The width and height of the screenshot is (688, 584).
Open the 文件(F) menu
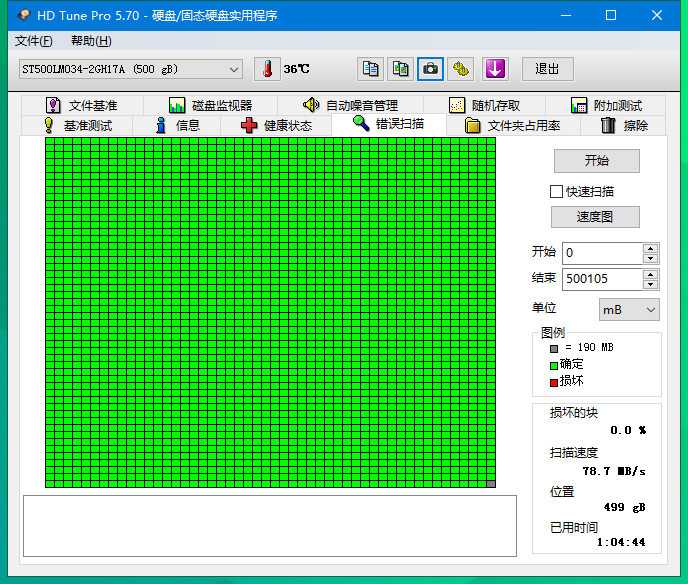tap(34, 41)
